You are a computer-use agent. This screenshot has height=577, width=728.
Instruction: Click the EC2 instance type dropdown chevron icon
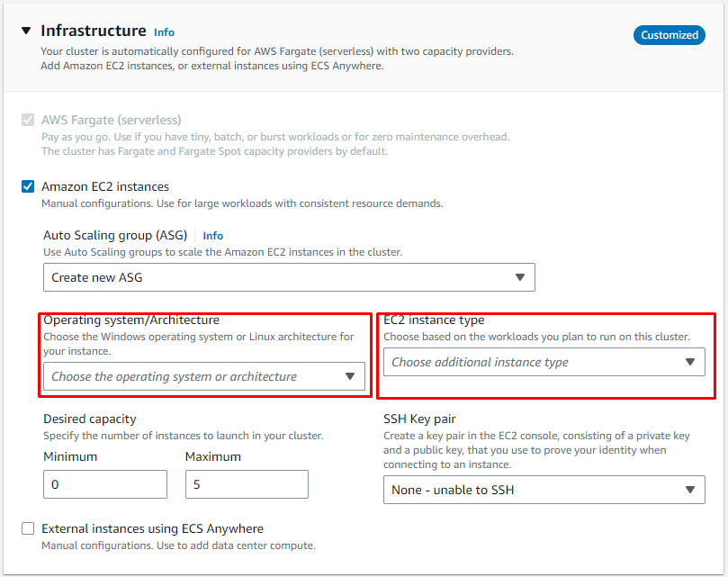click(x=689, y=362)
